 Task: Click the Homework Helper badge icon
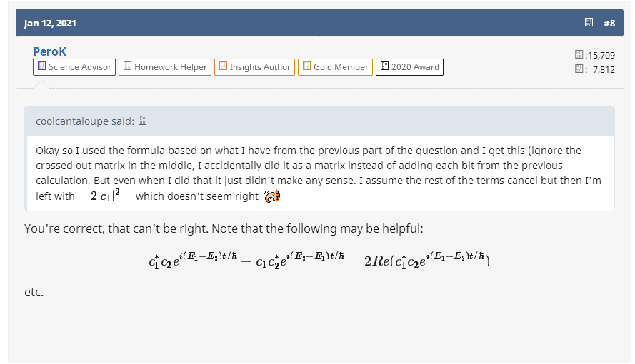[x=127, y=67]
